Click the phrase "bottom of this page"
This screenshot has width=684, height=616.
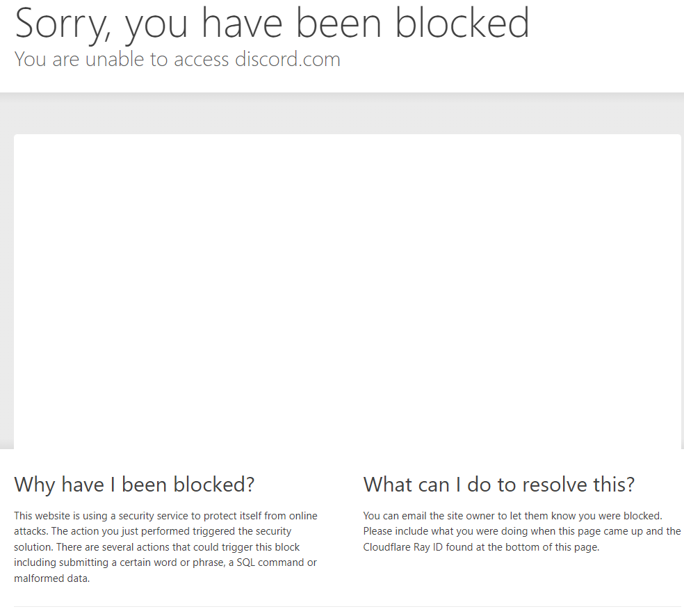tap(551, 547)
